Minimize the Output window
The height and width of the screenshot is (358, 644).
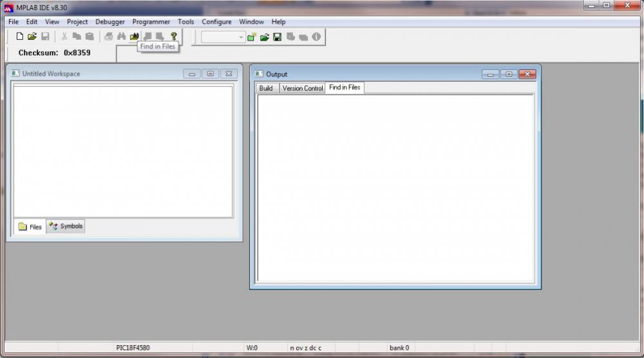click(x=490, y=74)
